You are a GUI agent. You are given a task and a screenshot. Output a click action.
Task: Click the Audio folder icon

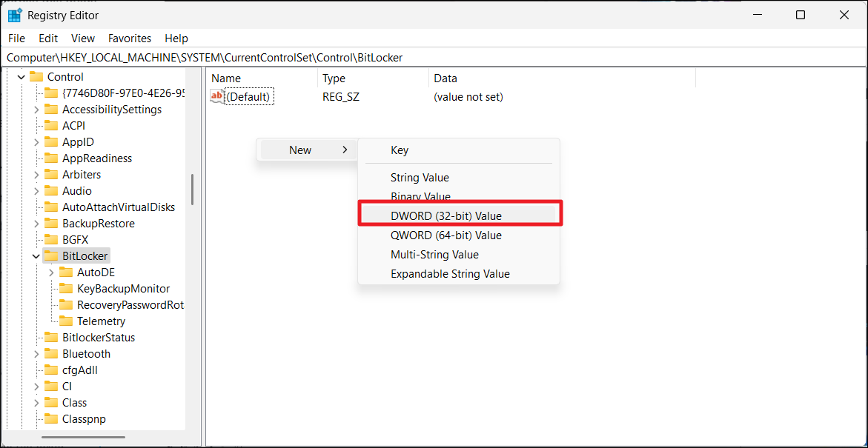pyautogui.click(x=51, y=191)
